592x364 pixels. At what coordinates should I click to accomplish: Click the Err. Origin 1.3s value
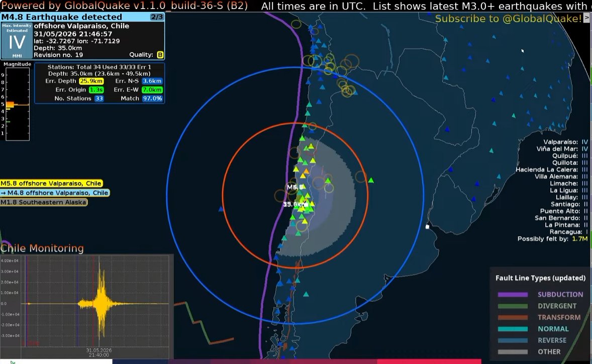coord(96,90)
